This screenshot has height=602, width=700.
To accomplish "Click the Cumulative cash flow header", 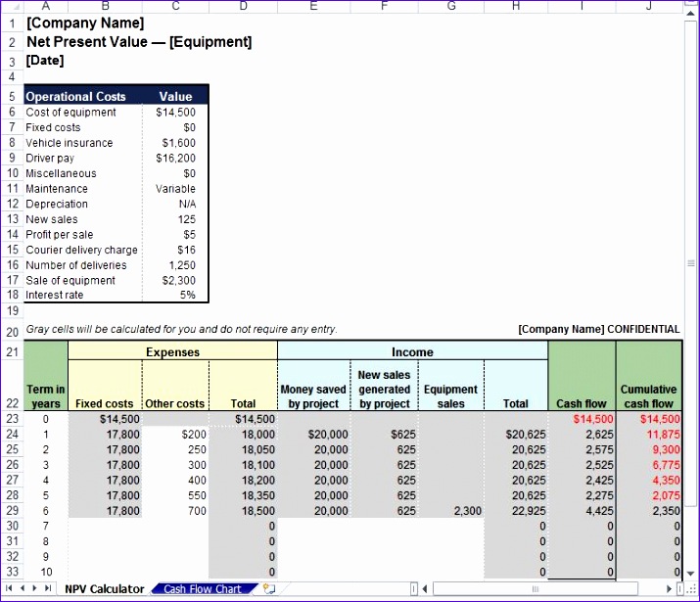I will pyautogui.click(x=649, y=376).
